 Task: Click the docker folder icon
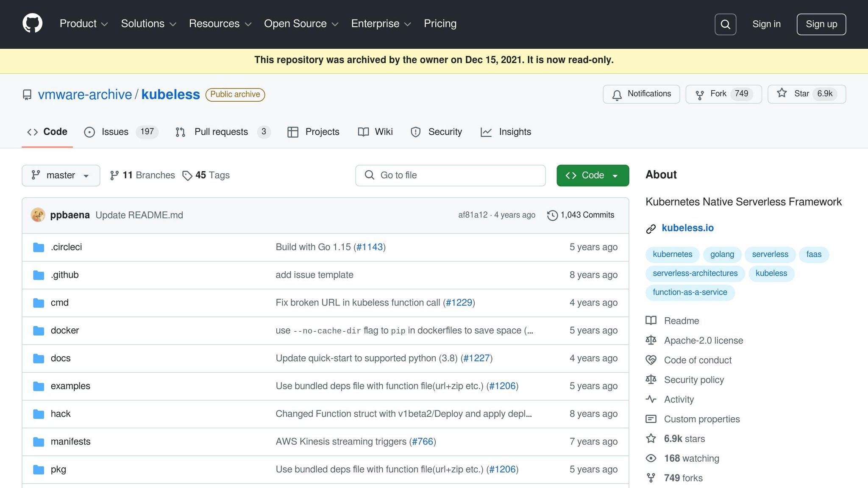click(39, 331)
